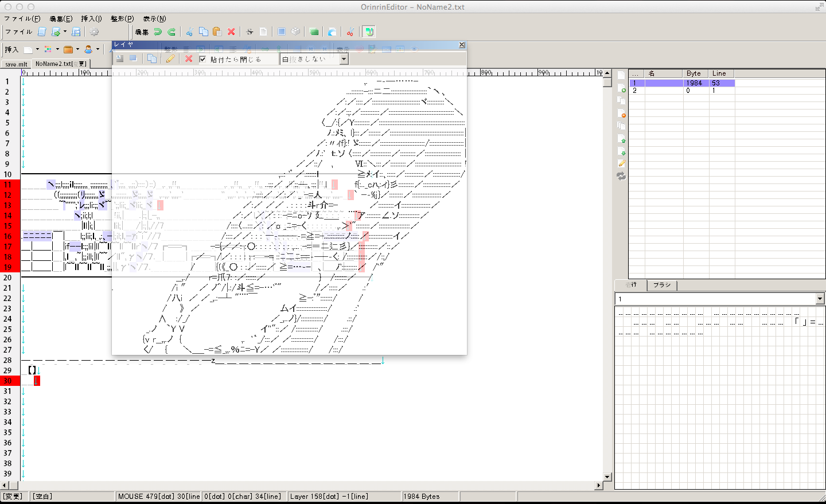The width and height of the screenshot is (826, 504).
Task: Open the 白抜きしない dropdown in the layer window
Action: pos(344,59)
